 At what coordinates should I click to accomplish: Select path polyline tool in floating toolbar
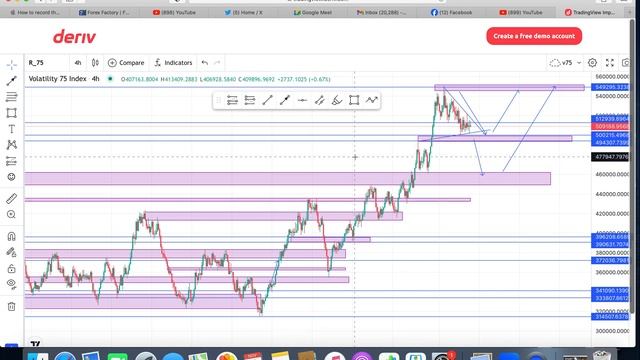[371, 100]
